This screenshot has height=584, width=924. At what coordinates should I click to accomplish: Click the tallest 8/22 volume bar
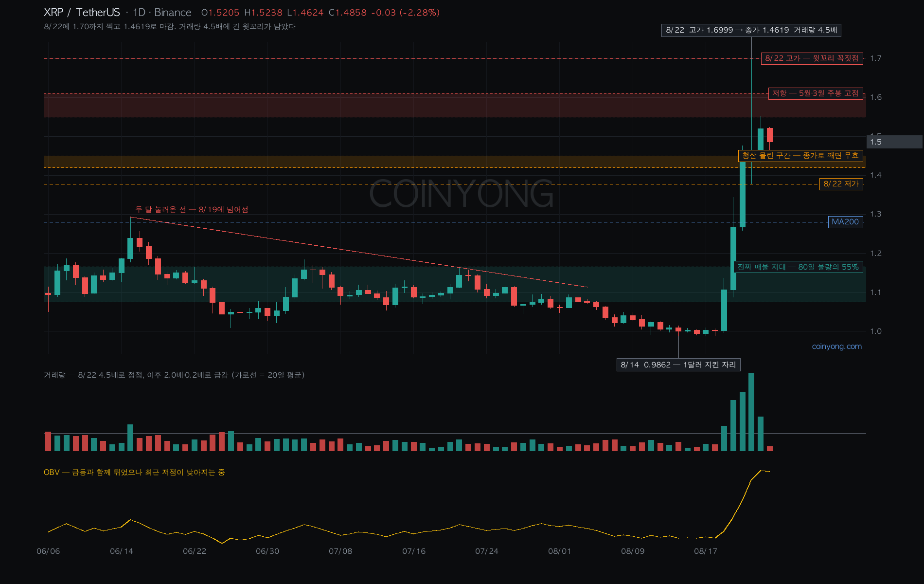tap(751, 412)
